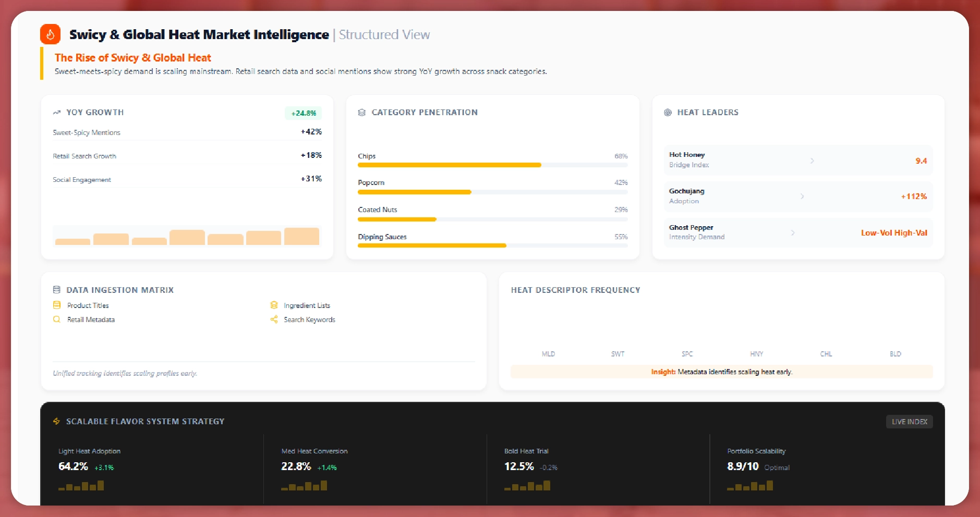
Task: Select the Structured View label
Action: tap(384, 35)
